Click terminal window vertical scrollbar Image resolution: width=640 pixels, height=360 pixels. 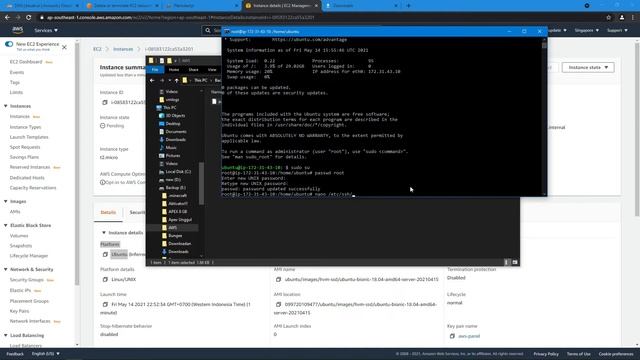point(544,116)
